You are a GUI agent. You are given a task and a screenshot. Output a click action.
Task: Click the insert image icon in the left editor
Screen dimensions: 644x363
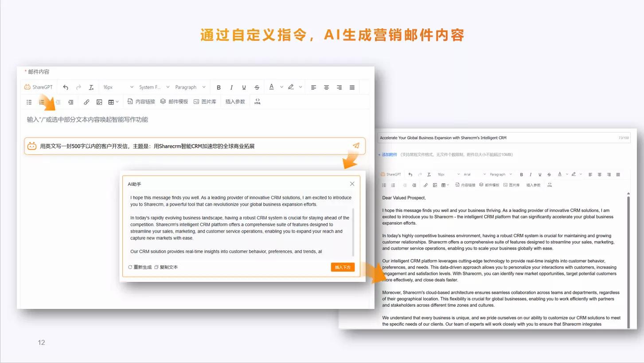click(x=99, y=102)
